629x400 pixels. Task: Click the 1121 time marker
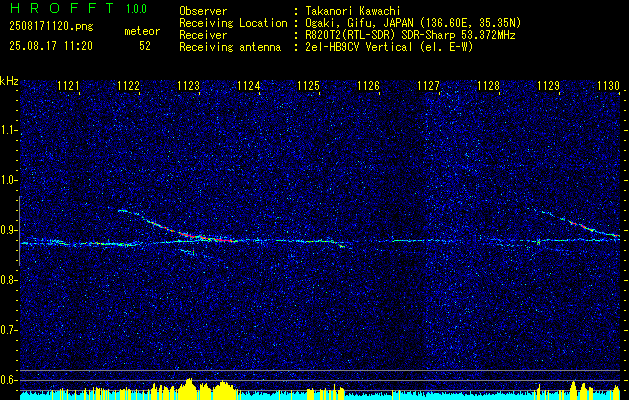(68, 85)
